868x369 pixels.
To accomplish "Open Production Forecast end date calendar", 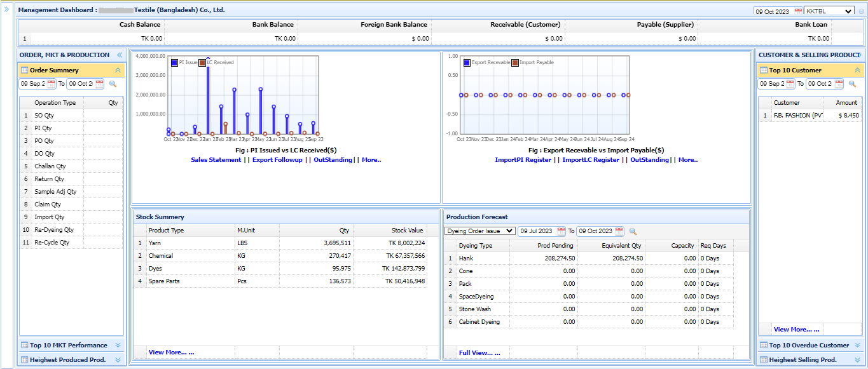I will coord(620,231).
